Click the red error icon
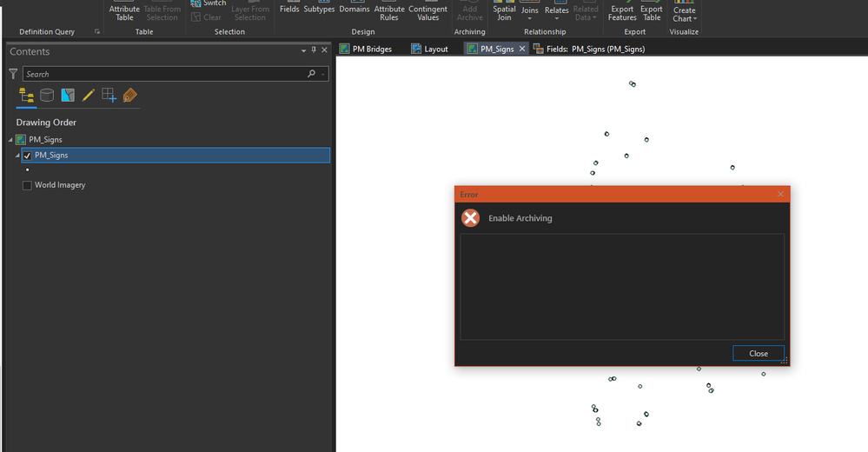 click(x=471, y=217)
